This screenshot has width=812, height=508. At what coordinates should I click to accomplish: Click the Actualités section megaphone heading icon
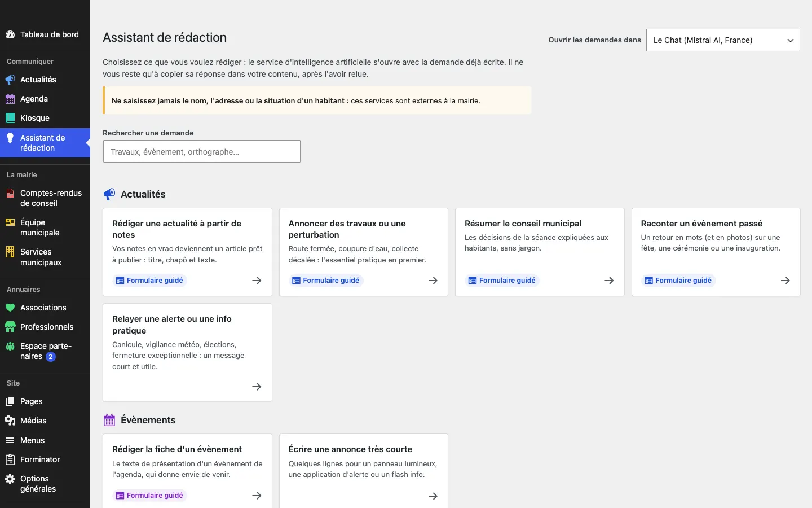tap(109, 194)
